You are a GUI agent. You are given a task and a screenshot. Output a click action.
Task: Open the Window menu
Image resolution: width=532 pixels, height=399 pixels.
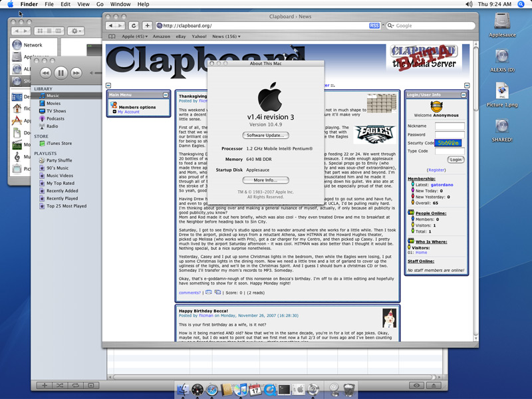point(120,4)
